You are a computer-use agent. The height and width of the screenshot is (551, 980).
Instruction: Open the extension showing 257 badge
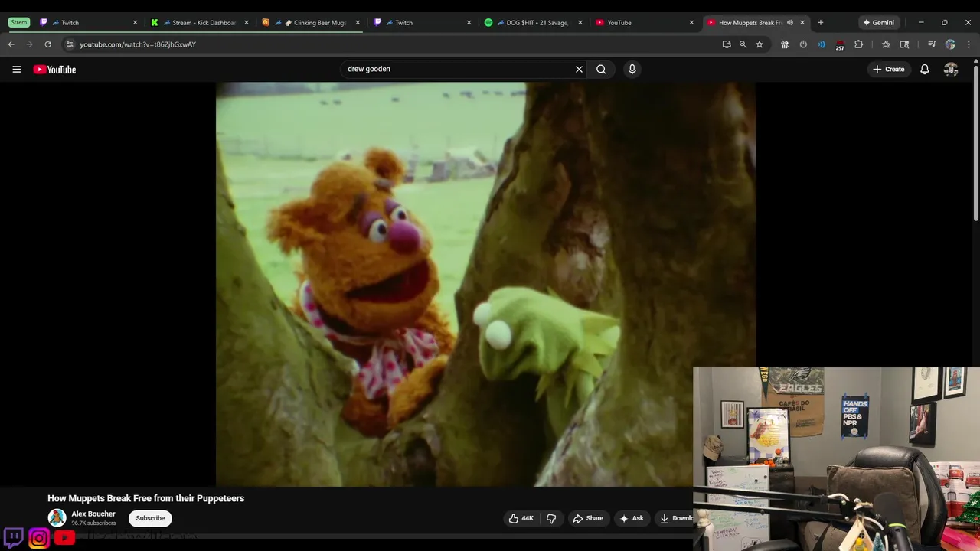[840, 45]
